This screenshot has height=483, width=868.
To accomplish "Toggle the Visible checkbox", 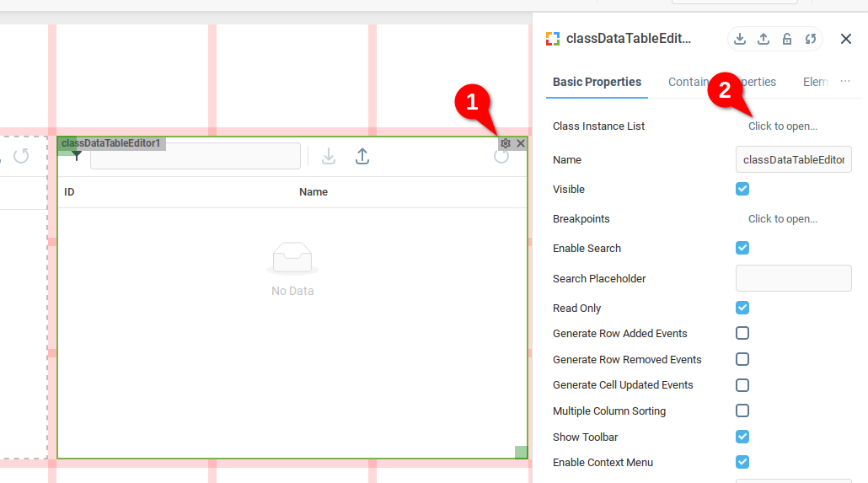I will 742,189.
